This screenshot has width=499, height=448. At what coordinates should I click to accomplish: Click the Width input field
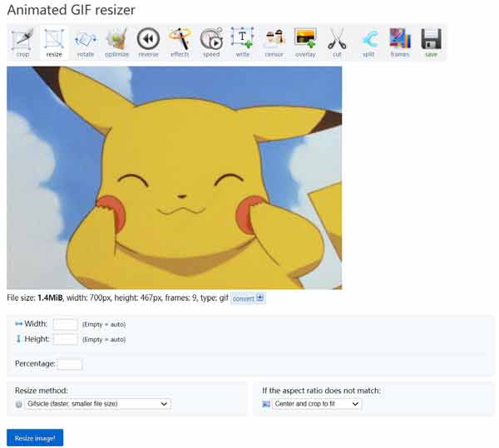click(x=65, y=324)
